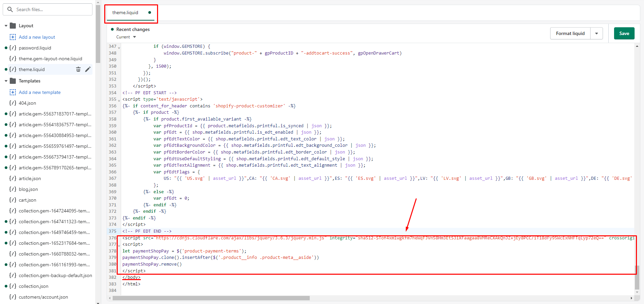Open cart.json template
The image size is (644, 304).
[x=27, y=200]
